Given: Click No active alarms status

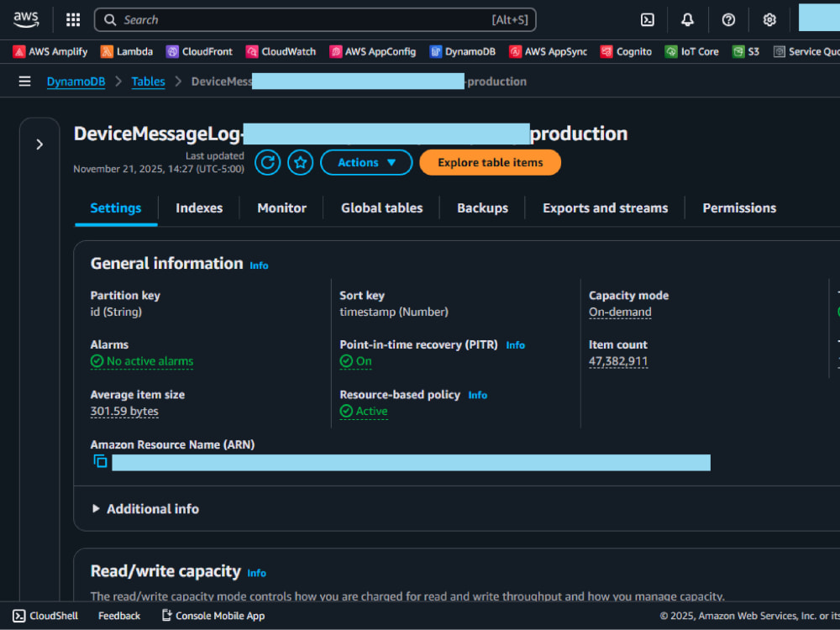Looking at the screenshot, I should 142,361.
